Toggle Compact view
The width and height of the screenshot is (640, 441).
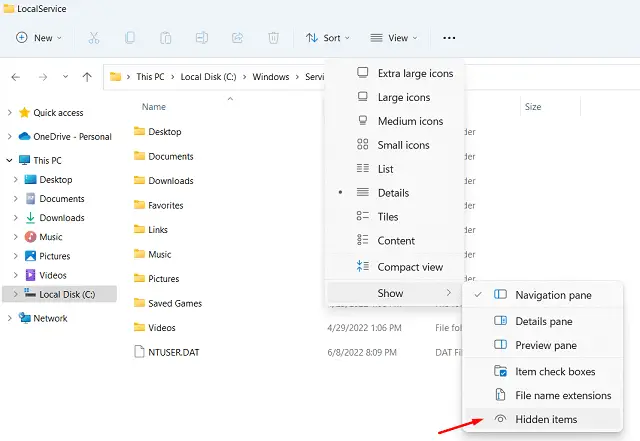(x=395, y=267)
